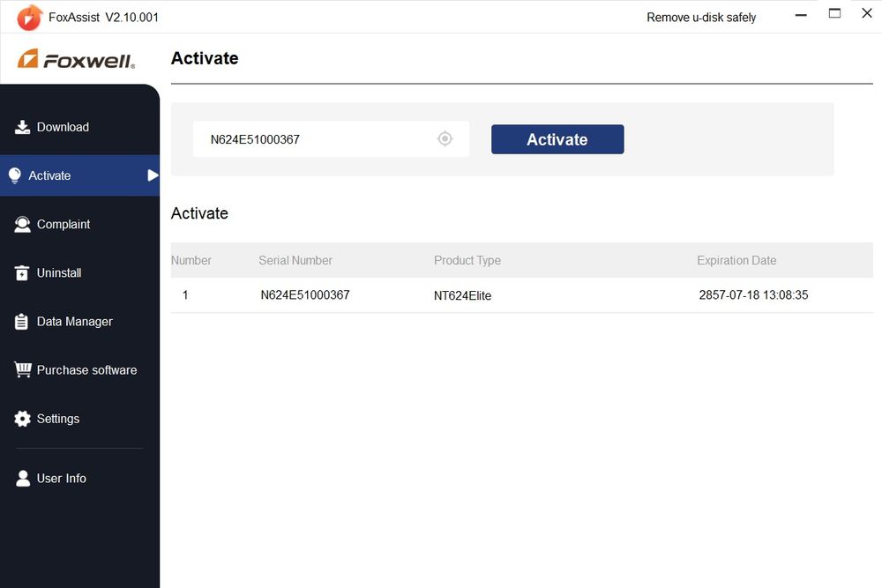882x588 pixels.
Task: Open the Purchase software menu label
Action: point(86,370)
